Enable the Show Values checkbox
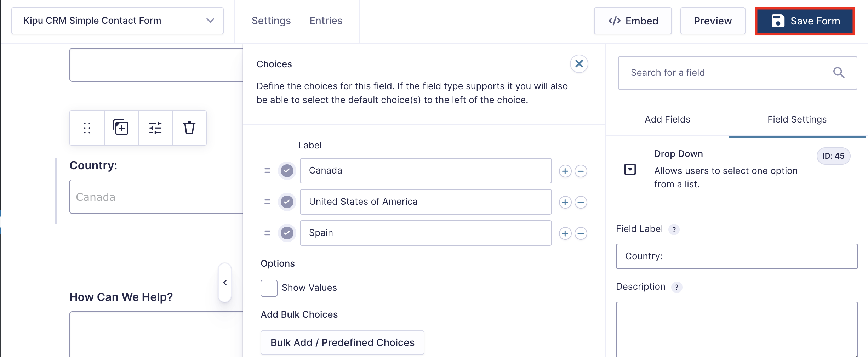This screenshot has width=868, height=357. 269,288
